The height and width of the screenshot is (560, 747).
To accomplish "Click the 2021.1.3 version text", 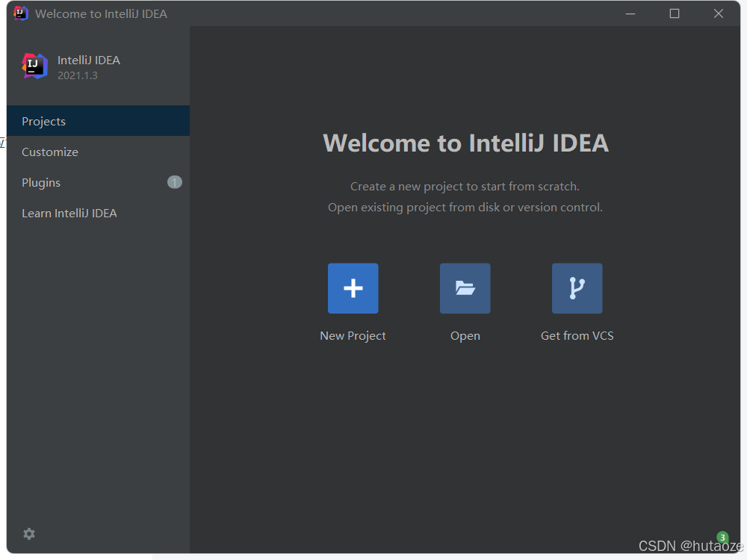I will pos(78,75).
